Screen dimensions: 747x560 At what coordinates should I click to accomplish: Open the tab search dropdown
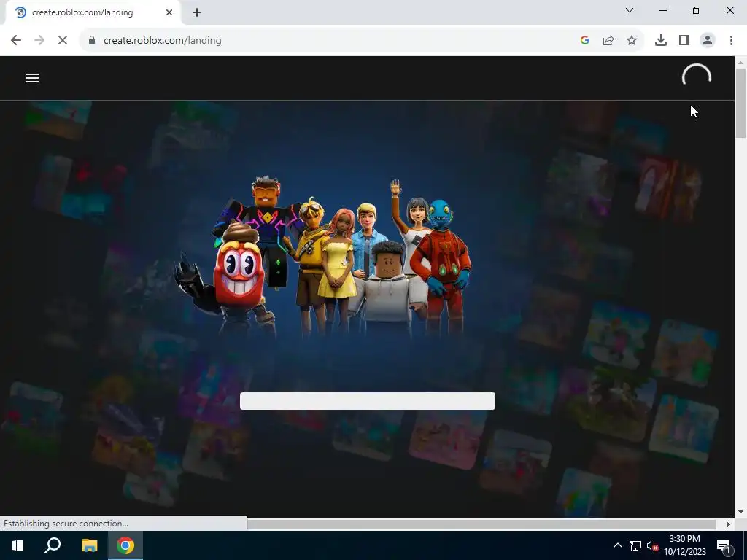630,10
